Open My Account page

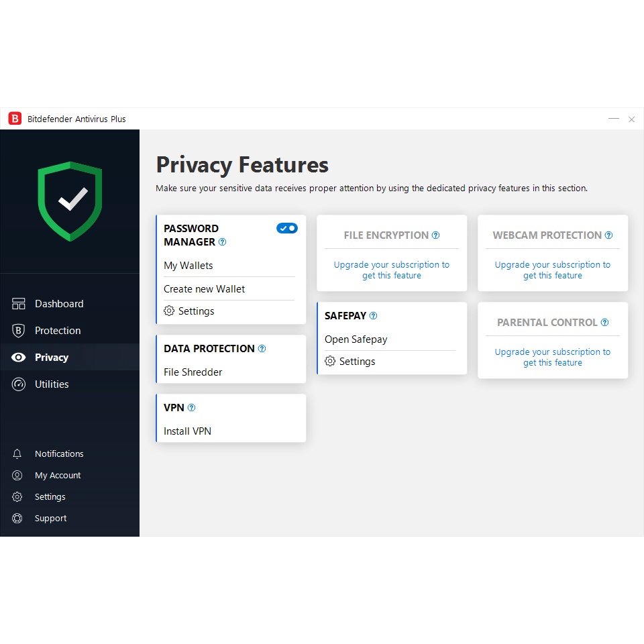[x=58, y=476]
